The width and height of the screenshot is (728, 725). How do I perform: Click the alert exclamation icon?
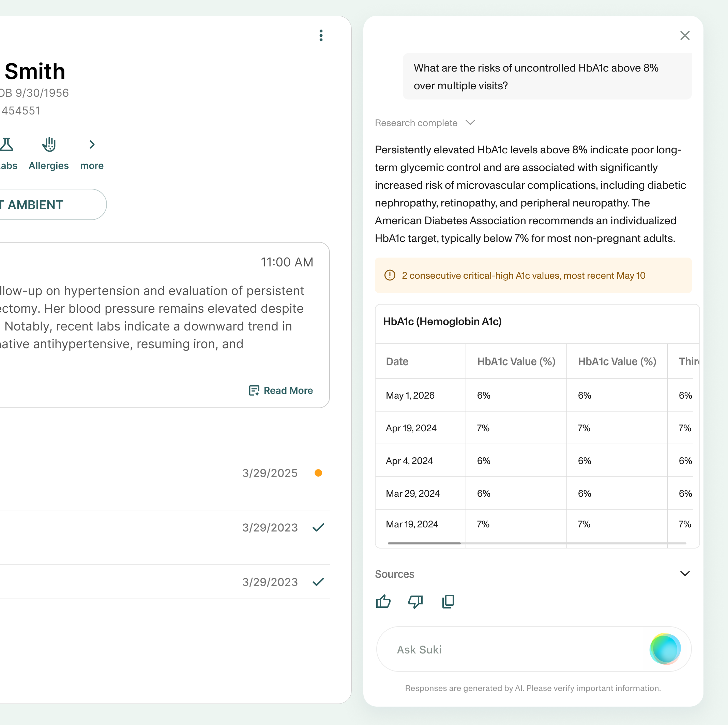(390, 275)
